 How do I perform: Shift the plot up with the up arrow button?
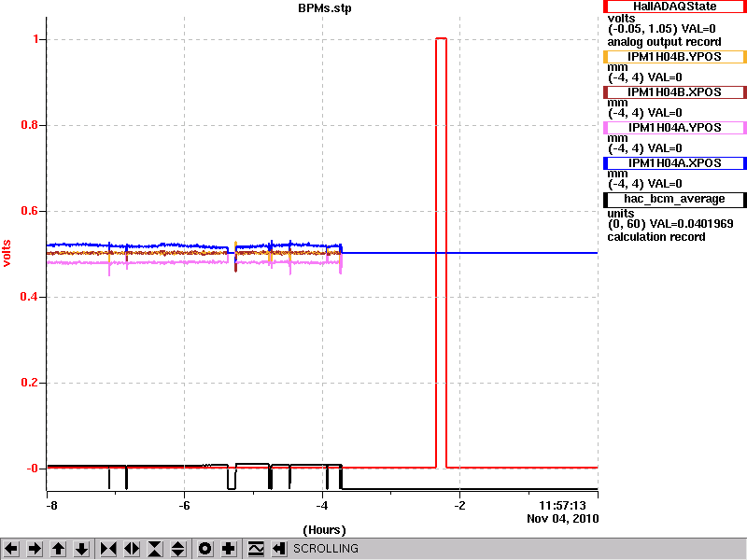[59, 549]
